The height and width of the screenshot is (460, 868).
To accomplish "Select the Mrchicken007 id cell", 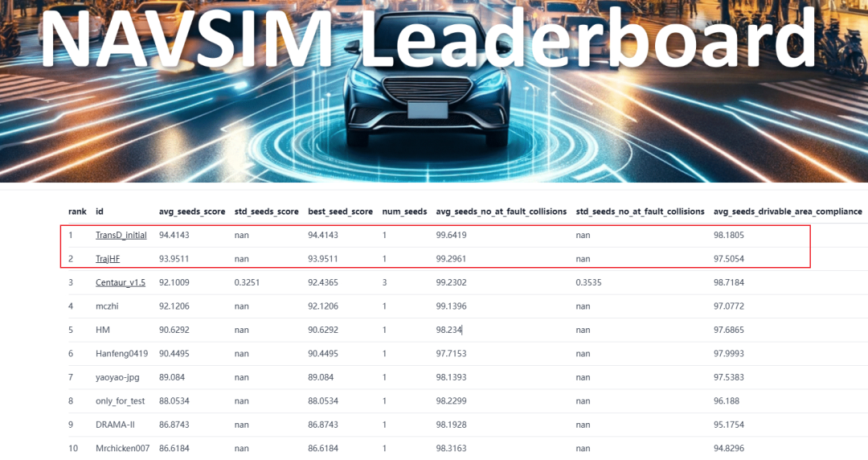I will click(x=122, y=449).
